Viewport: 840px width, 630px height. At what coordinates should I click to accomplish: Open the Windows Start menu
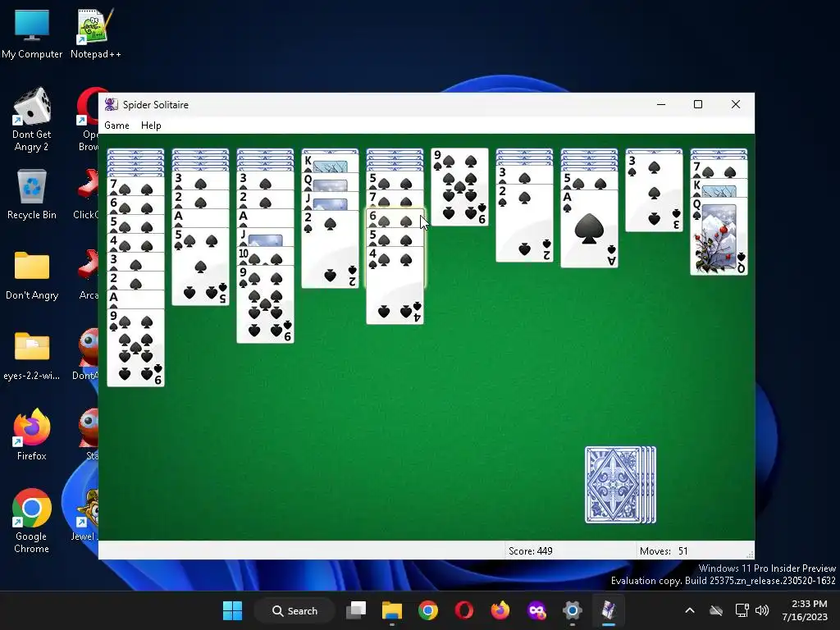coord(232,610)
